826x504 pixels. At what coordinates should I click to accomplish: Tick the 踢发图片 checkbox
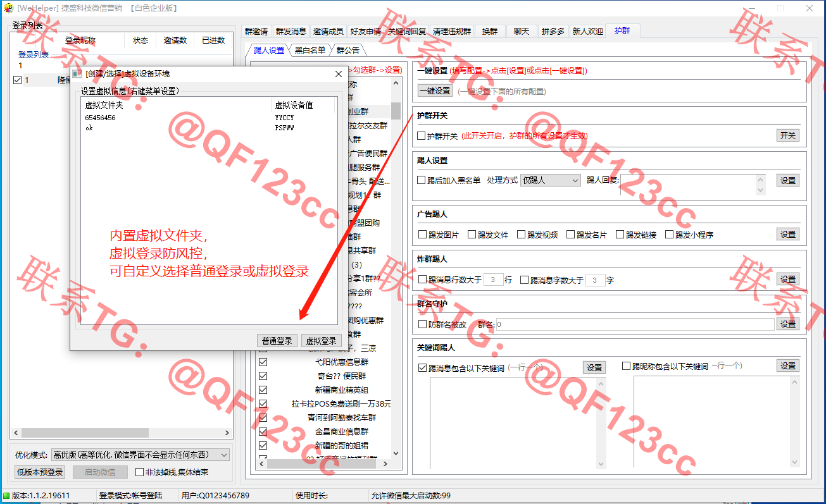(x=423, y=235)
